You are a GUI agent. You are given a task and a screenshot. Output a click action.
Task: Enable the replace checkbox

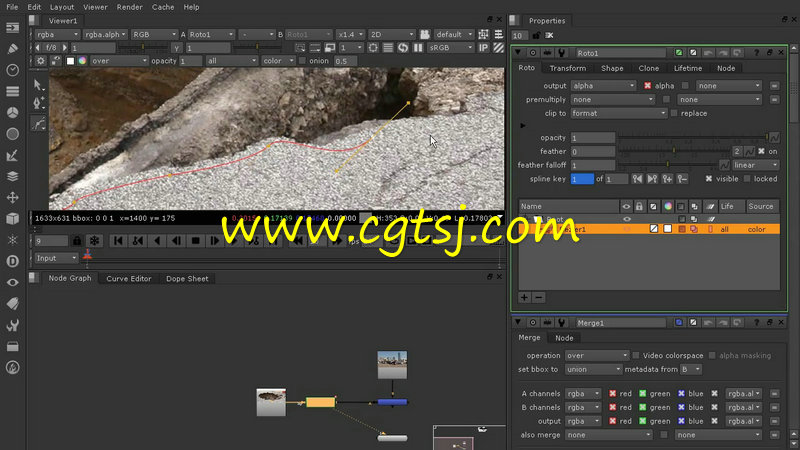click(x=674, y=113)
